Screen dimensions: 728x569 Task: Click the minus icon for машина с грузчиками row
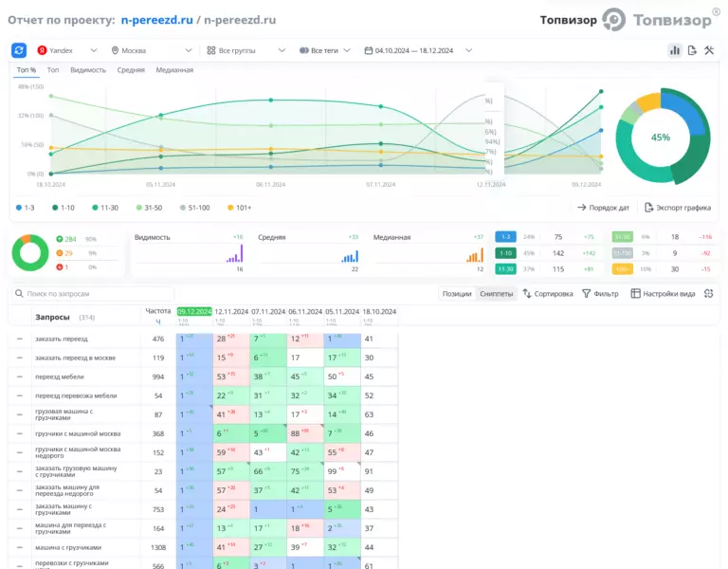[20, 547]
